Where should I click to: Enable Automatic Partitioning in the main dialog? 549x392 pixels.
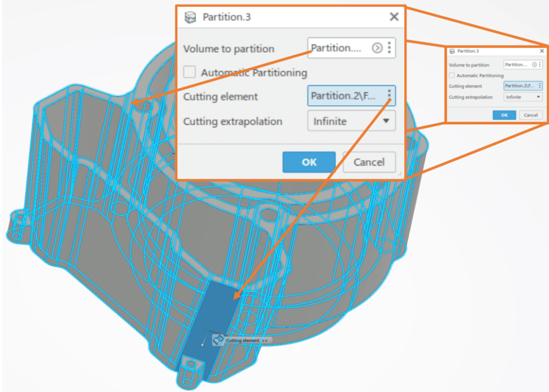(189, 72)
